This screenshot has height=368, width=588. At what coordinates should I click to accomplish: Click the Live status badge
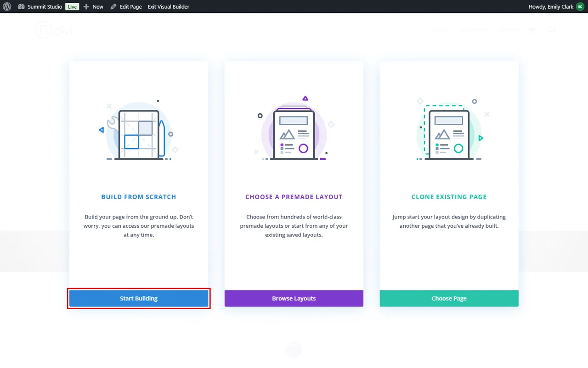tap(72, 6)
